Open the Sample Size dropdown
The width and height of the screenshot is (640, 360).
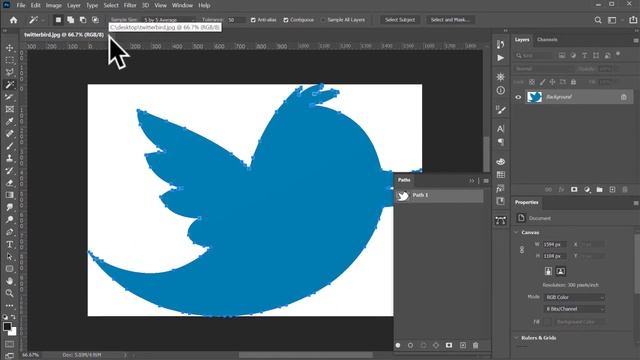click(168, 20)
